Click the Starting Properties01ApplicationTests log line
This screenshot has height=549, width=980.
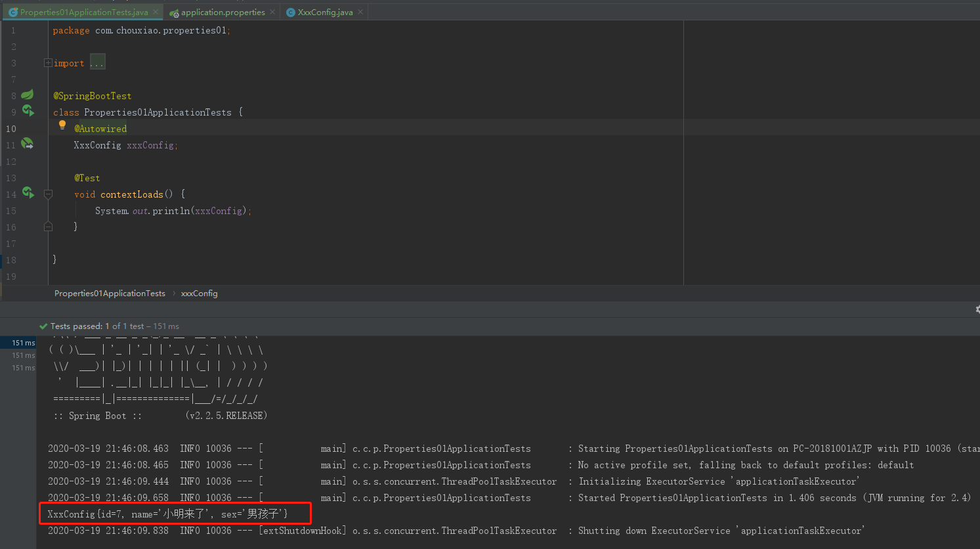click(x=513, y=449)
